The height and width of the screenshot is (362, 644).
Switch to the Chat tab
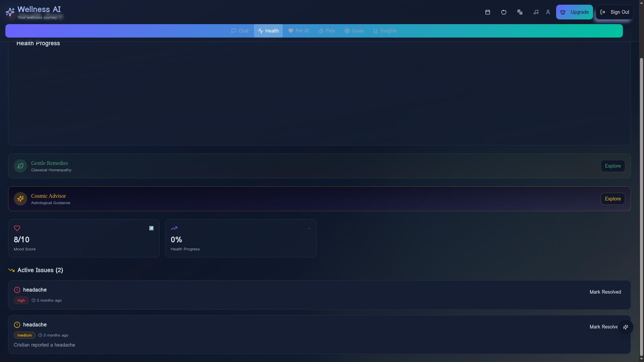click(240, 31)
